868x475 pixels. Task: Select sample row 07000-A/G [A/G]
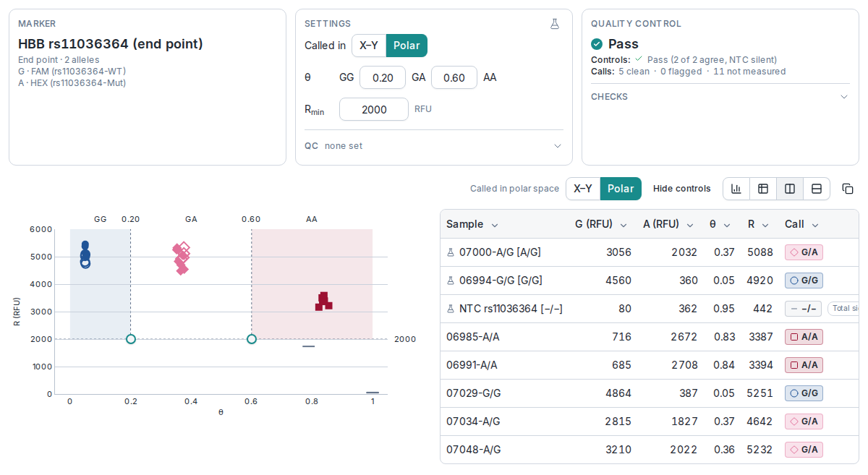(650, 252)
